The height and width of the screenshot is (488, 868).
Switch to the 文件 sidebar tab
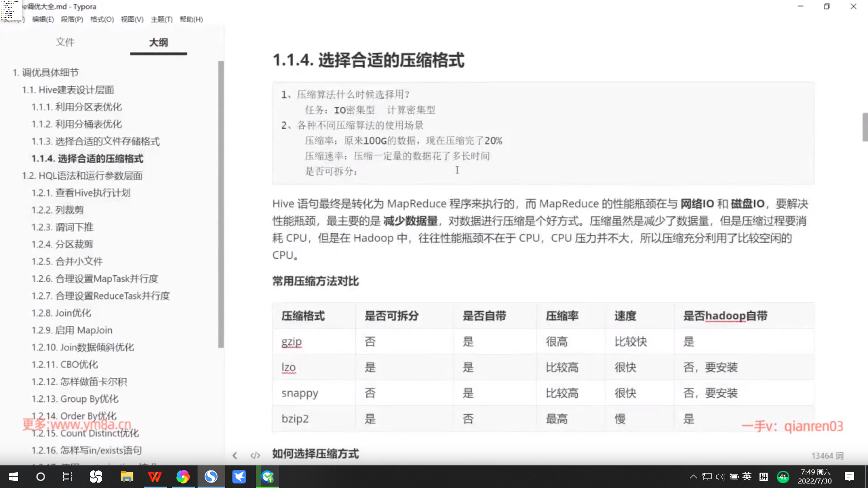pos(65,42)
